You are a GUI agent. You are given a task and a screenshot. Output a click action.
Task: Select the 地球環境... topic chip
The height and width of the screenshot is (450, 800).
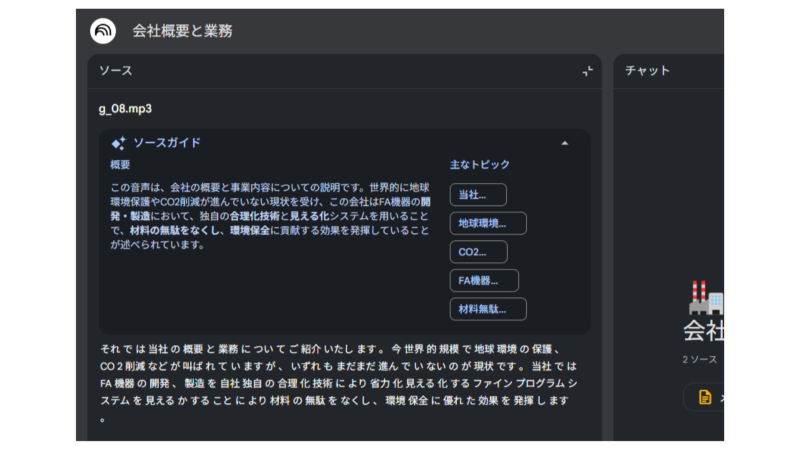pyautogui.click(x=488, y=223)
